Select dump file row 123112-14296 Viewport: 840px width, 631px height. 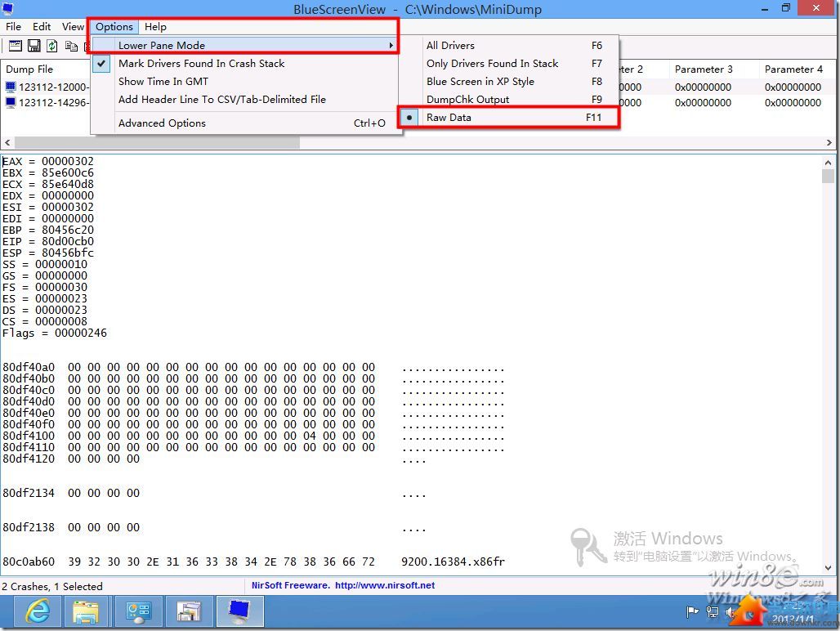click(54, 102)
